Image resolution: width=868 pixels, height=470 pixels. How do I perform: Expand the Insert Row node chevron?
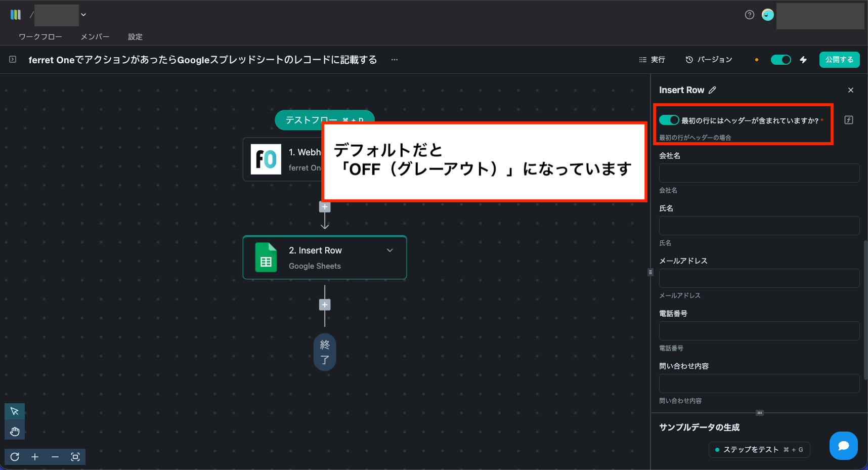tap(390, 250)
